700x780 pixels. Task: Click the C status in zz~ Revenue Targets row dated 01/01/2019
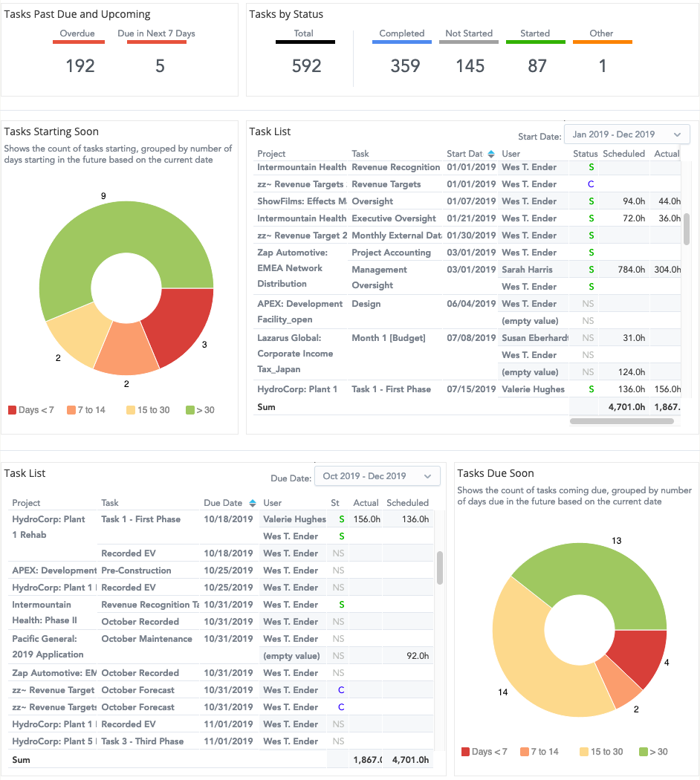pyautogui.click(x=591, y=184)
